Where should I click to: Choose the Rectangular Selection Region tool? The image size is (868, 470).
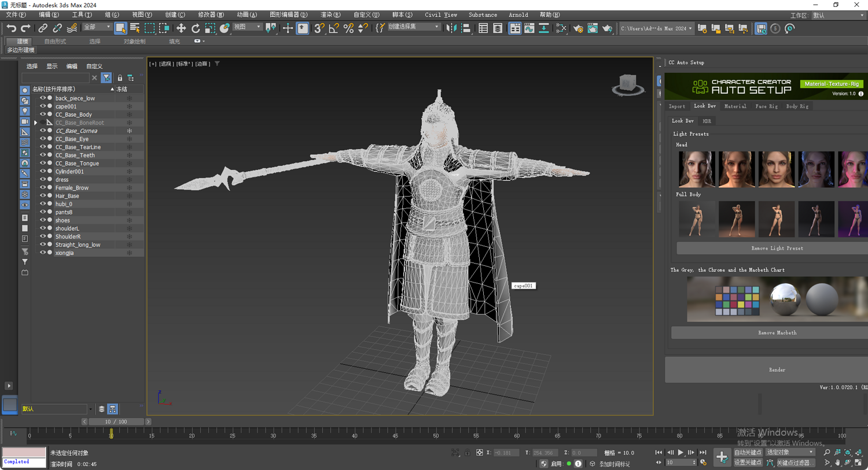tap(149, 28)
